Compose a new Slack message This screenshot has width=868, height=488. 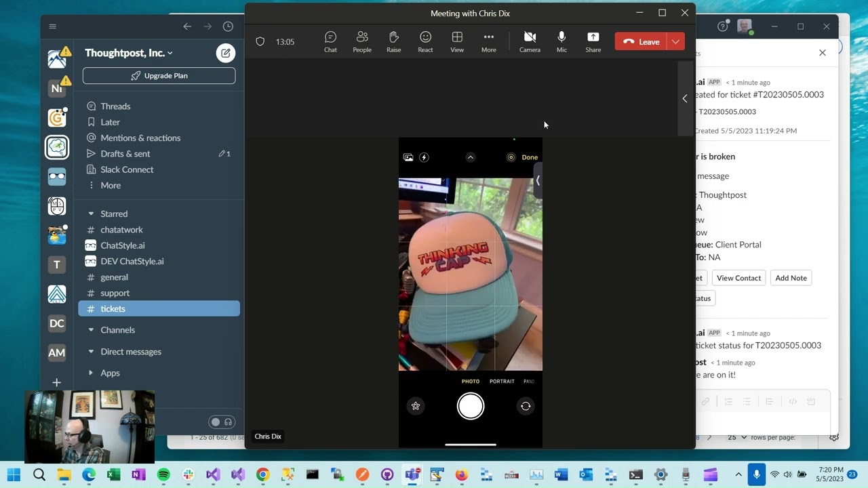coord(226,53)
